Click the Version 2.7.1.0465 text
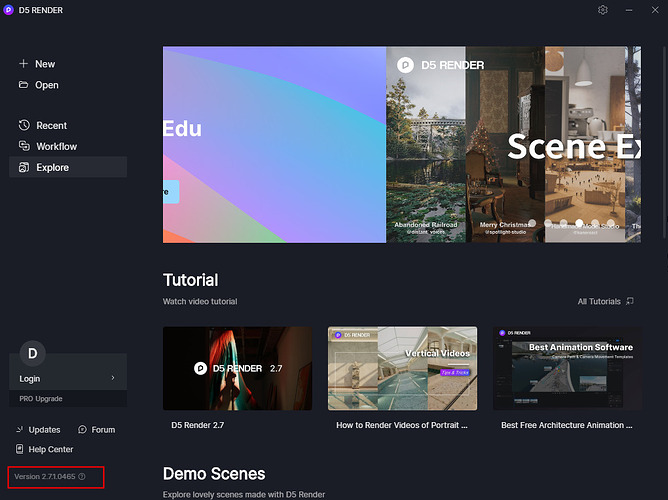This screenshot has height=500, width=668. (45, 476)
